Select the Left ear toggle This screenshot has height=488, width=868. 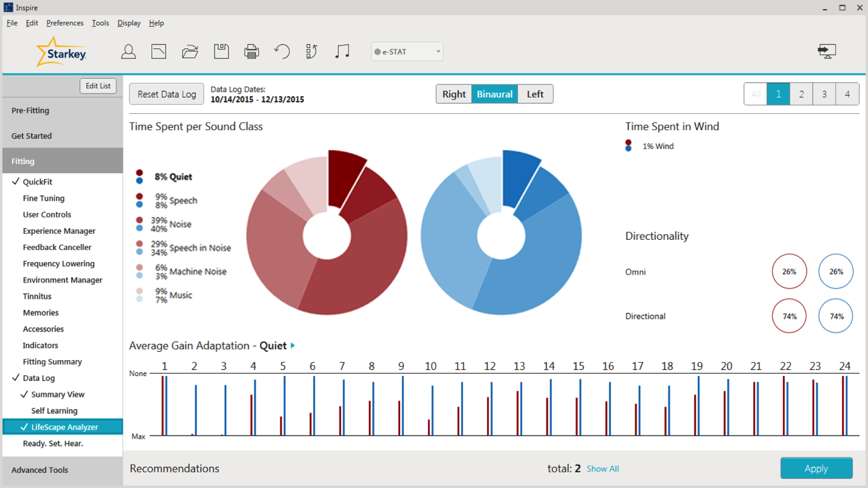(535, 94)
